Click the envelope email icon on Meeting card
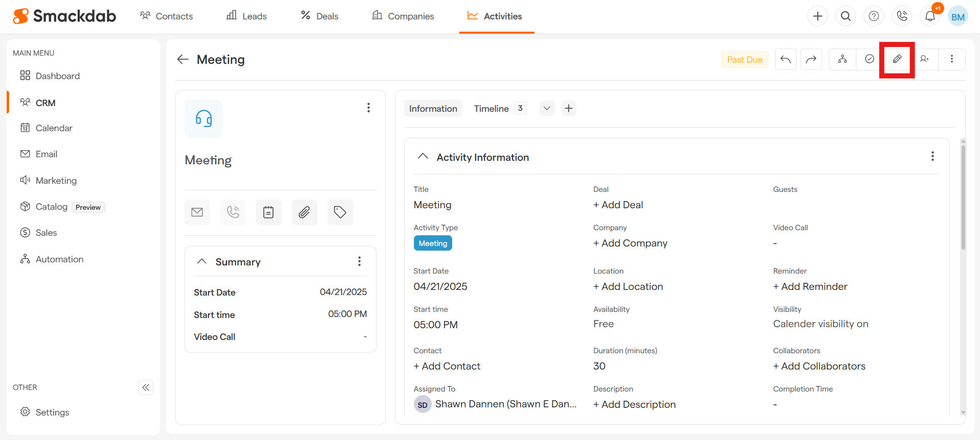Viewport: 980px width, 440px height. point(197,212)
